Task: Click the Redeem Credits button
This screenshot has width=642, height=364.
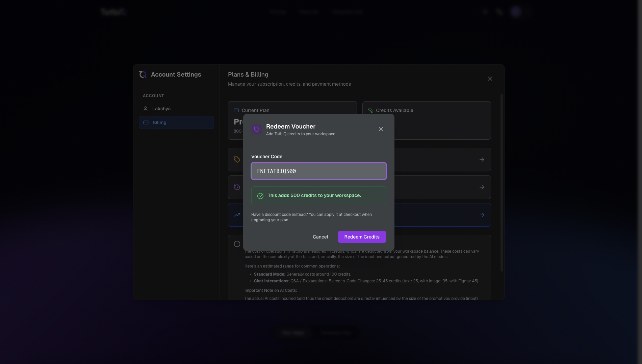Action: (362, 237)
